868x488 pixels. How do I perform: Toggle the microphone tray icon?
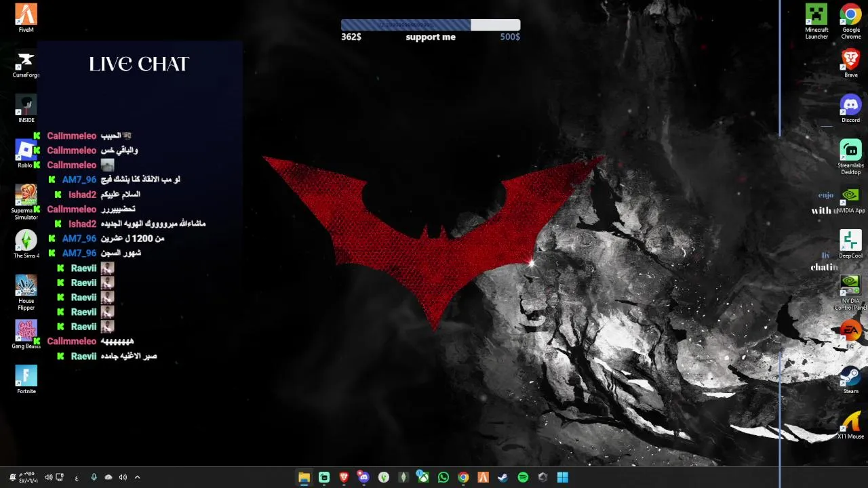click(x=94, y=477)
